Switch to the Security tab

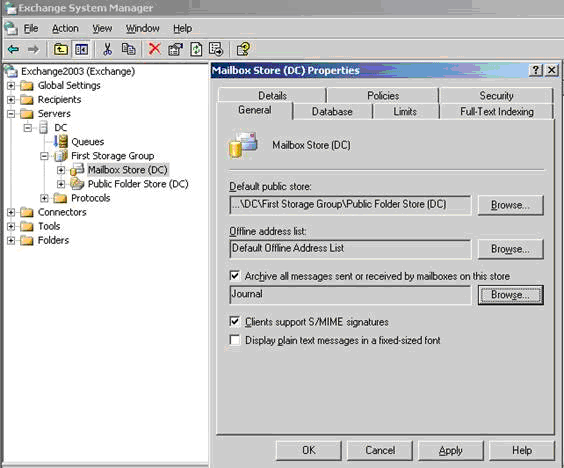496,96
